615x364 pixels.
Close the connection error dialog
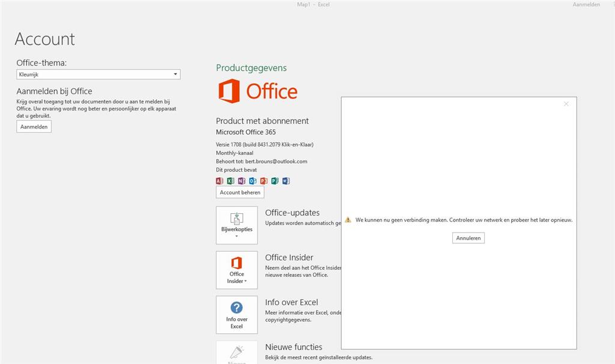pos(566,104)
